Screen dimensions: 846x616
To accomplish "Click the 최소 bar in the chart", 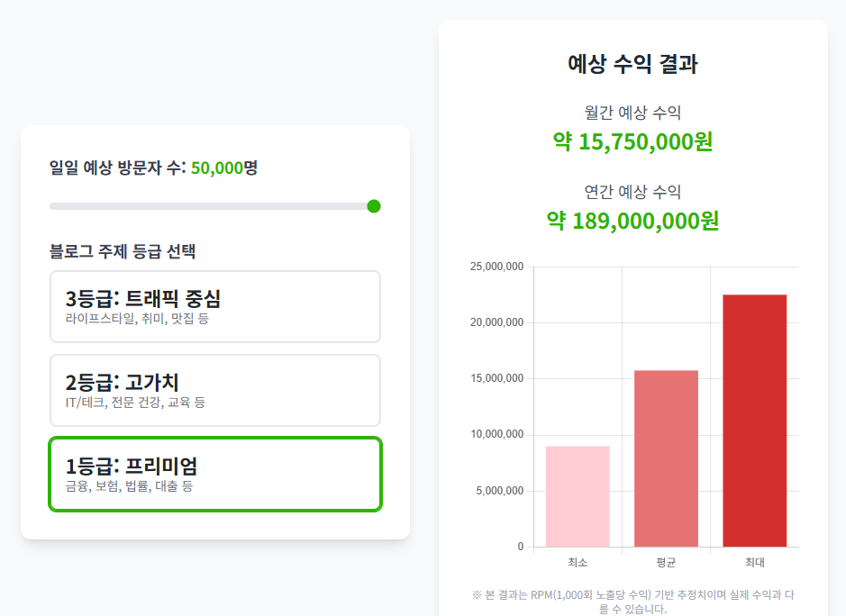I will (x=578, y=495).
